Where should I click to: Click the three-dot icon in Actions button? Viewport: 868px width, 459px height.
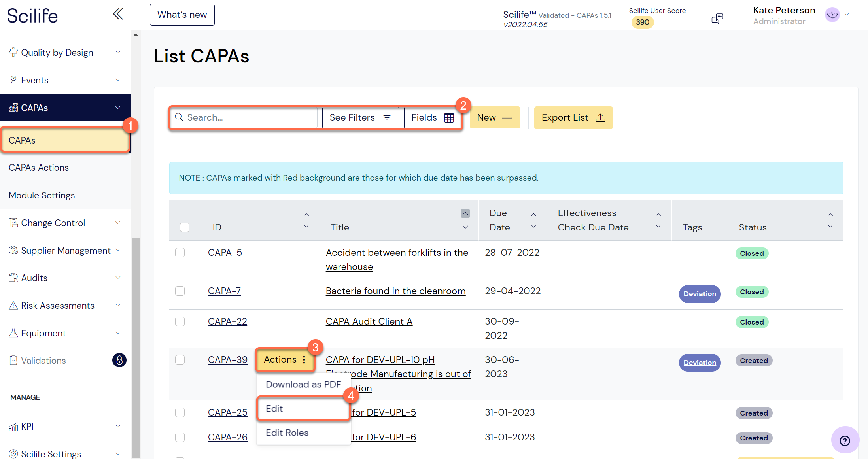[x=304, y=360]
